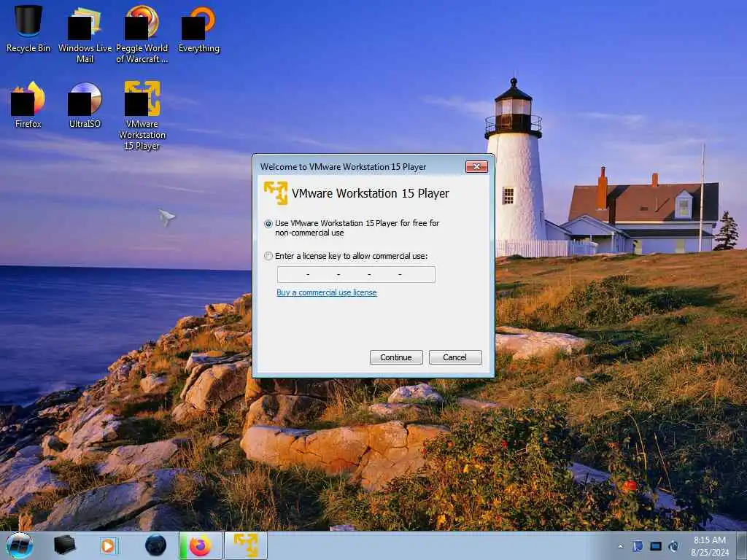This screenshot has width=747, height=560.
Task: Select the enter license key option
Action: click(268, 256)
